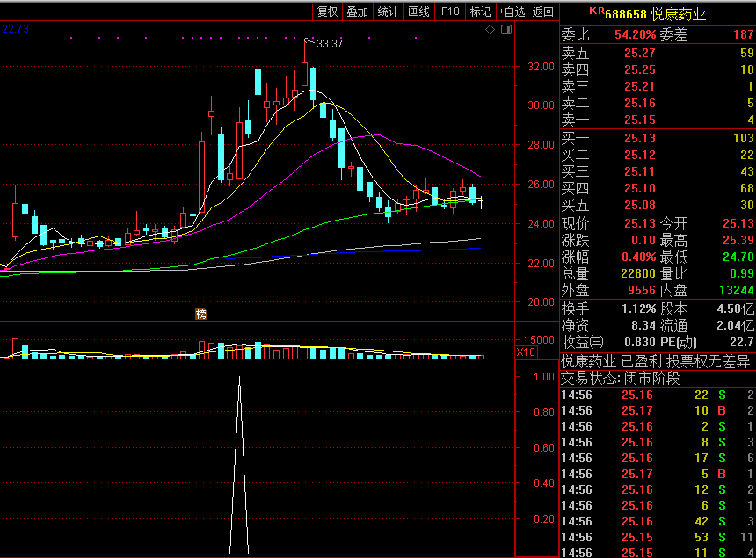Click 总量 value 22800

(x=638, y=273)
